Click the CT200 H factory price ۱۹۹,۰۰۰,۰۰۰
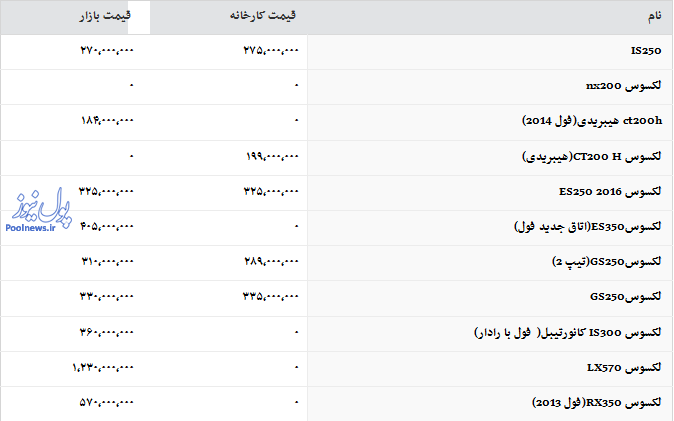Screen dimensions: 674x421 pos(271,157)
